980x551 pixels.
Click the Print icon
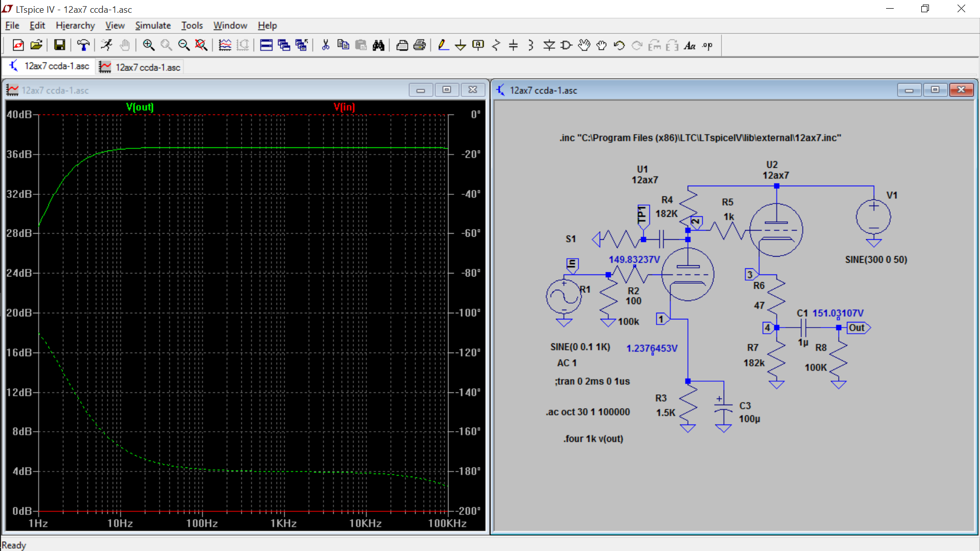420,45
